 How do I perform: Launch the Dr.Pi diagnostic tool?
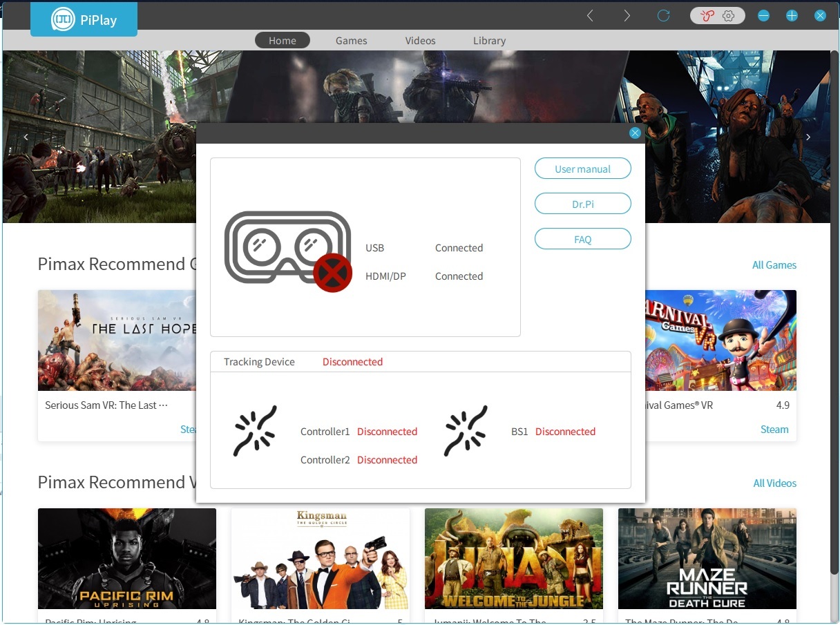[x=583, y=204]
